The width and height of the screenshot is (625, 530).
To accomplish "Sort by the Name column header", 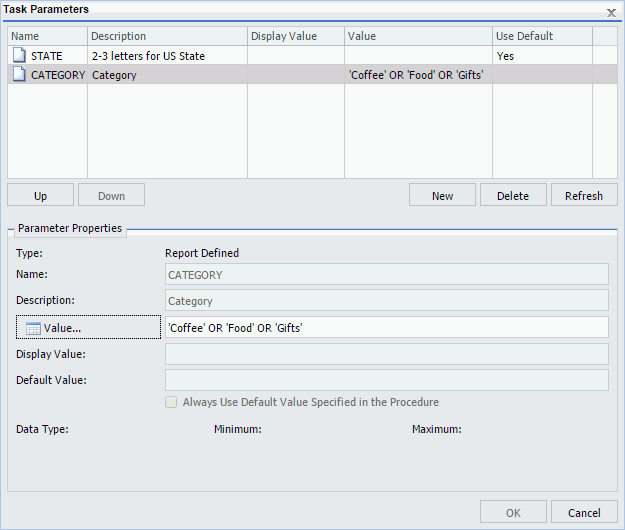I will (47, 36).
